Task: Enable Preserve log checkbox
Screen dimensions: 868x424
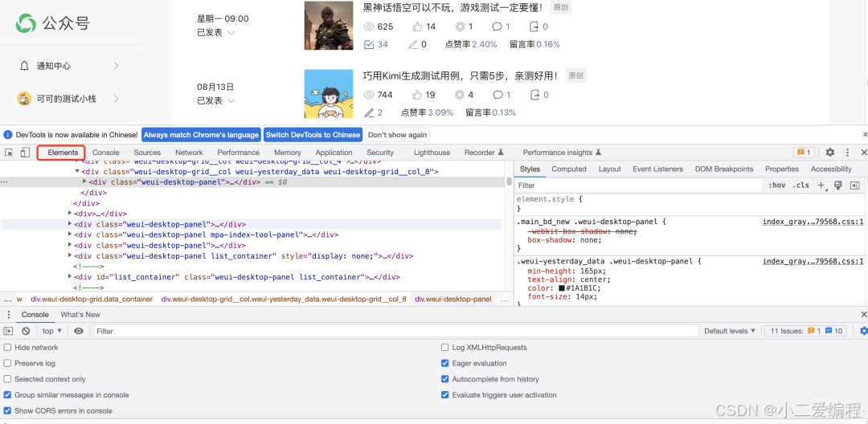Action: coord(8,363)
